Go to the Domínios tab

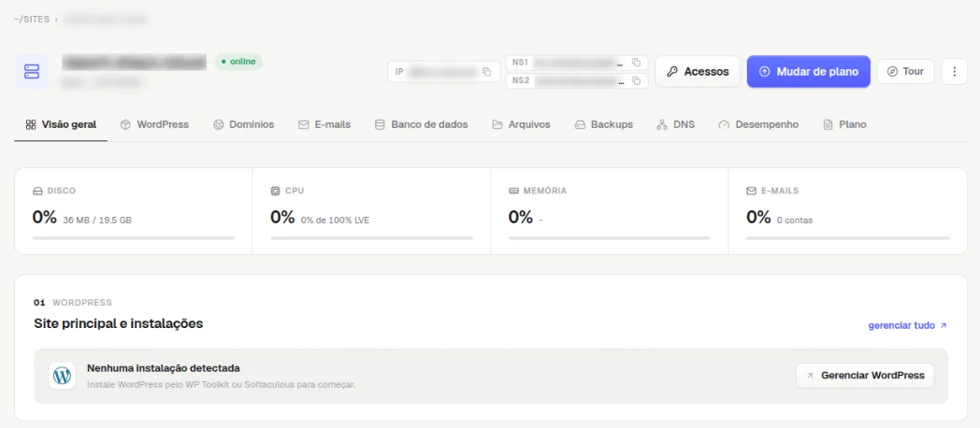point(243,124)
